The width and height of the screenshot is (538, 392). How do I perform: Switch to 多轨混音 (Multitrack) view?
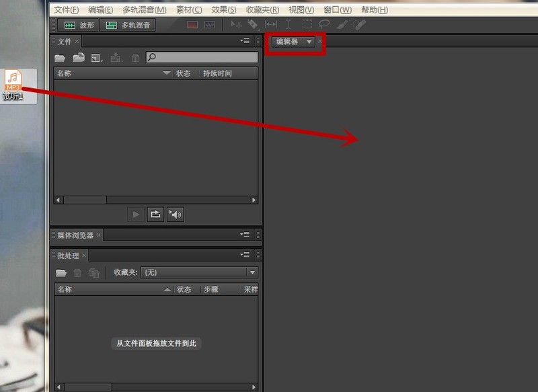coord(128,25)
